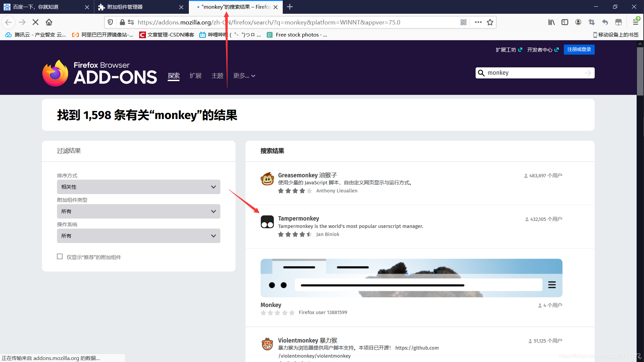Viewport: 644px width, 362px height.
Task: Click the extension icon beside undo arrow
Action: point(619,22)
